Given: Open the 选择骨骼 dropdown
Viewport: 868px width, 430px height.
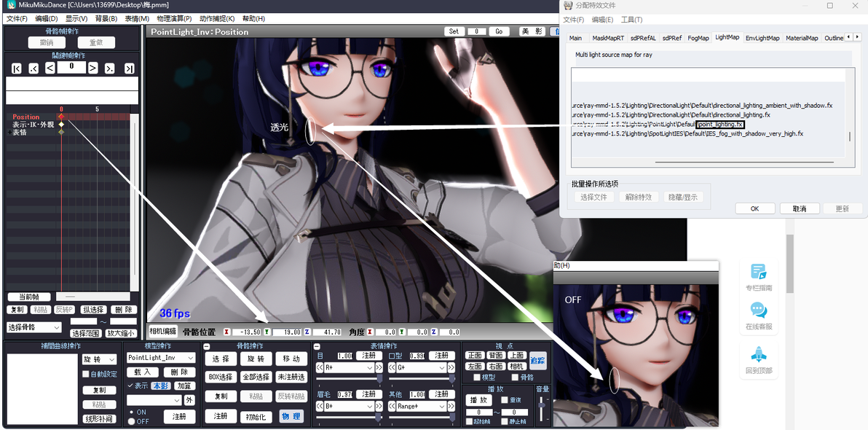Looking at the screenshot, I should point(33,327).
